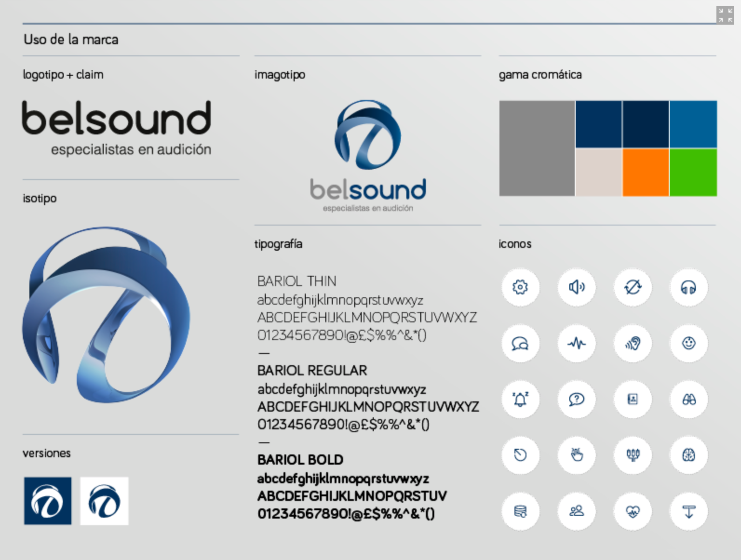Click the snoozing bell alarm icon
The height and width of the screenshot is (560, 741).
pos(520,400)
